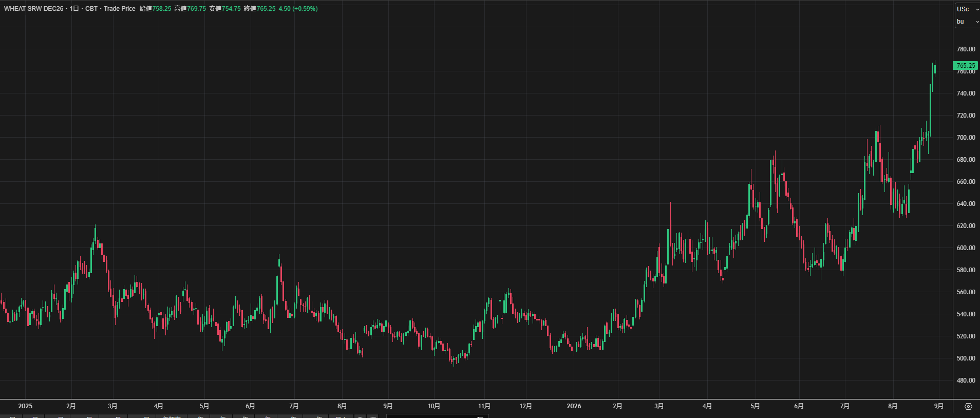
Task: Click the 500.00 price axis label
Action: 966,358
